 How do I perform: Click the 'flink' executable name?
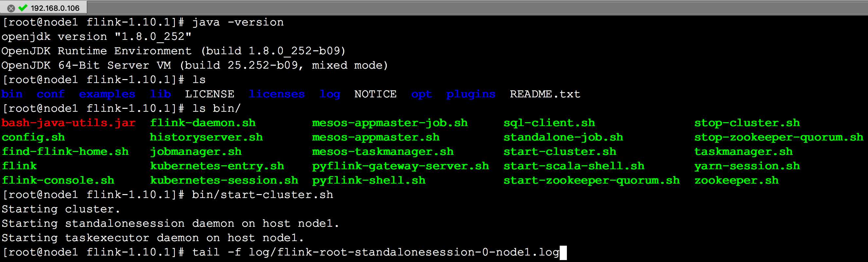click(19, 166)
